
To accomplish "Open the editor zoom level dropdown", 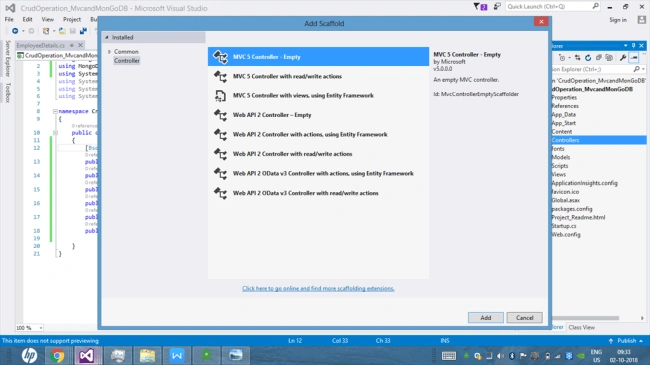I will pyautogui.click(x=41, y=328).
